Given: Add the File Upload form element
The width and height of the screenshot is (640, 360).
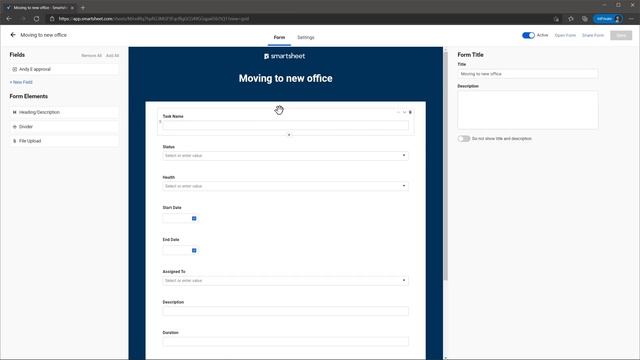Looking at the screenshot, I should [x=64, y=141].
